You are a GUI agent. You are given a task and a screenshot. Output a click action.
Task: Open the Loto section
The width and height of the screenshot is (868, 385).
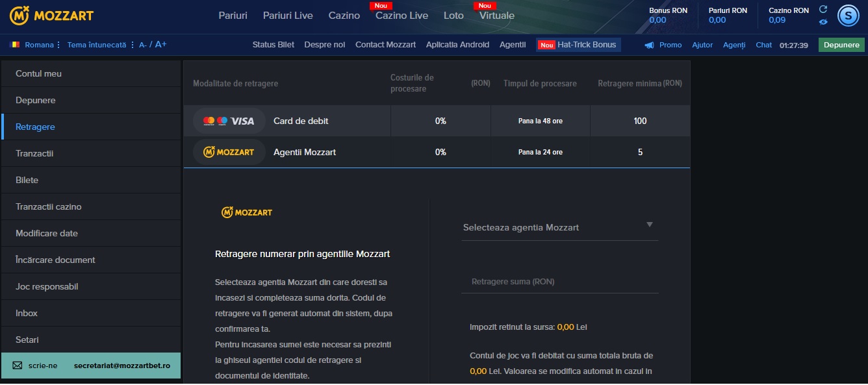tap(453, 16)
